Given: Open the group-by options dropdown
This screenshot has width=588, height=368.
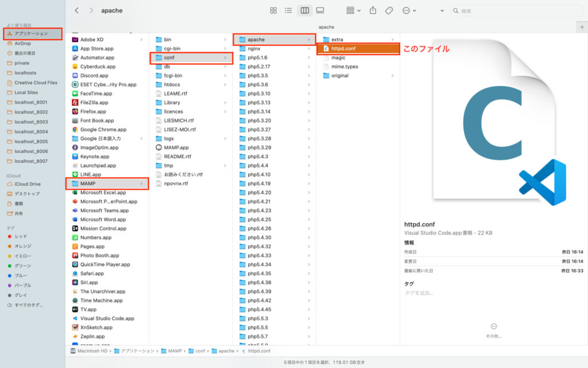Looking at the screenshot, I should [x=353, y=10].
